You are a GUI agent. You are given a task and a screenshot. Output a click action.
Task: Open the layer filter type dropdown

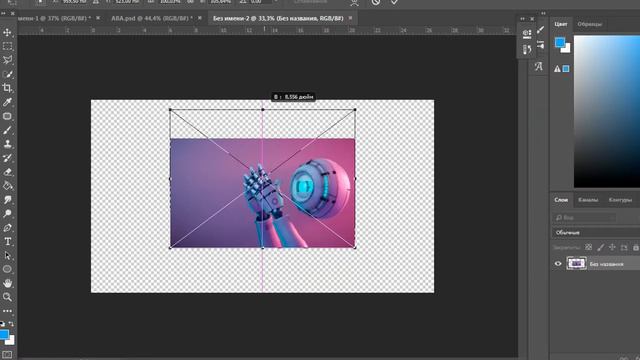[x=584, y=218]
